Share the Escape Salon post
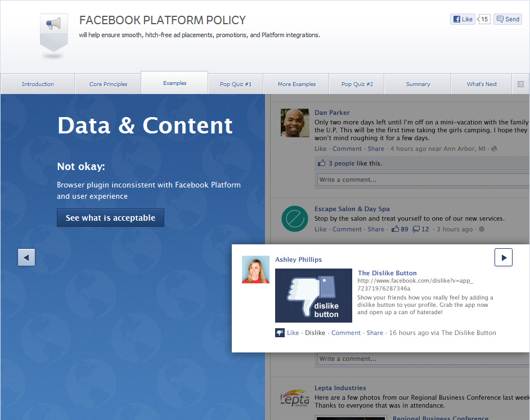The height and width of the screenshot is (420, 530). point(376,229)
